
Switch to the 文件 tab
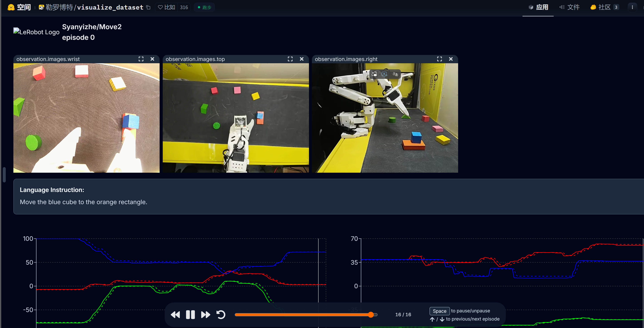(x=570, y=7)
